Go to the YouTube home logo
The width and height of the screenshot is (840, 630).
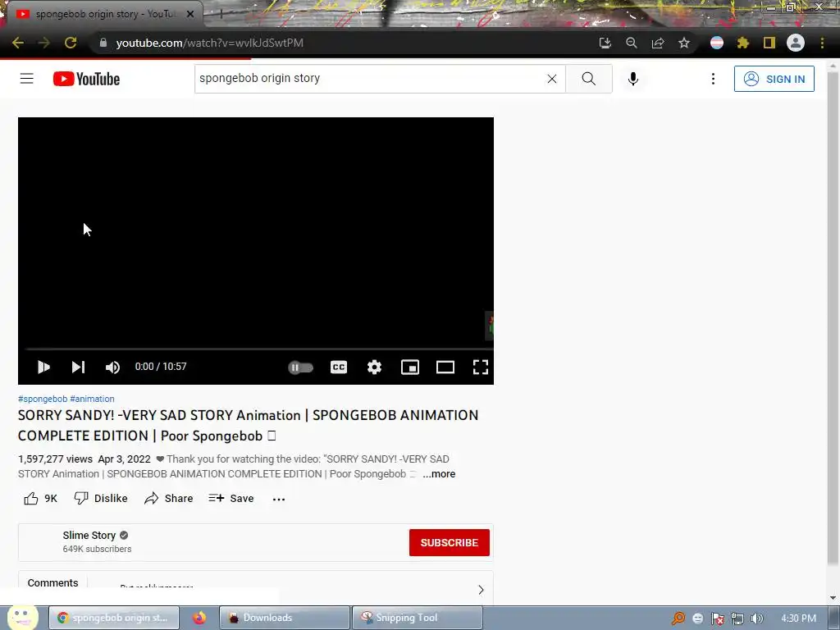pos(86,79)
